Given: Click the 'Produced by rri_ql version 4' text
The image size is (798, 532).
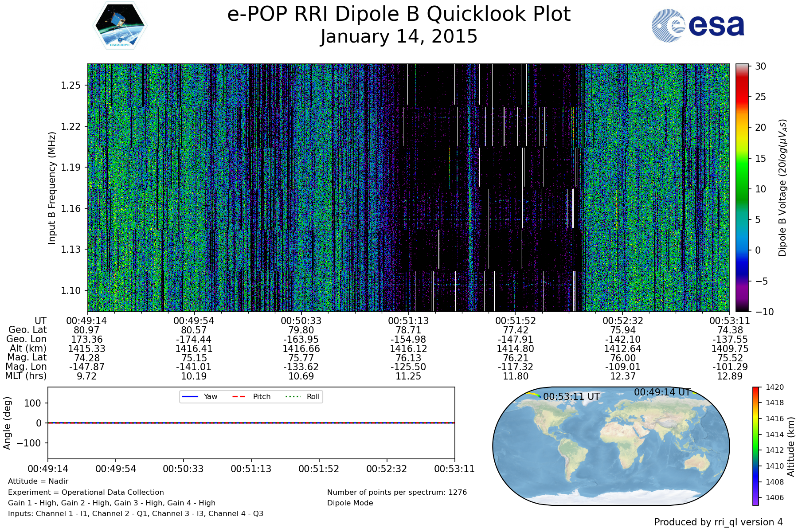Looking at the screenshot, I should point(718,522).
